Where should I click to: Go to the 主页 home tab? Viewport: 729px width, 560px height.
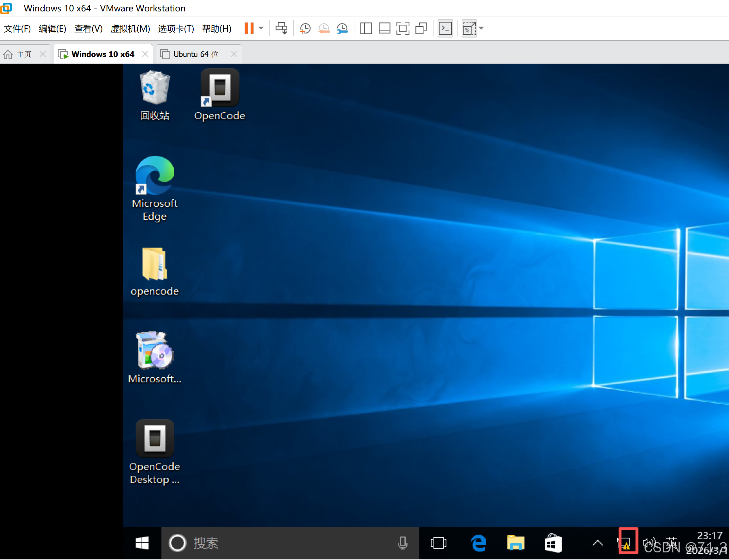(19, 54)
